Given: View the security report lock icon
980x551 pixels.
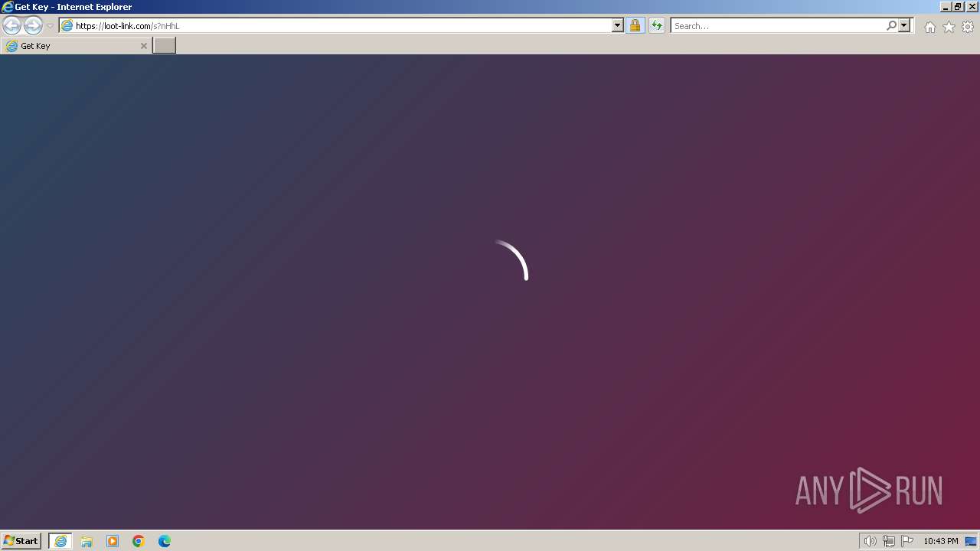Looking at the screenshot, I should pos(635,25).
